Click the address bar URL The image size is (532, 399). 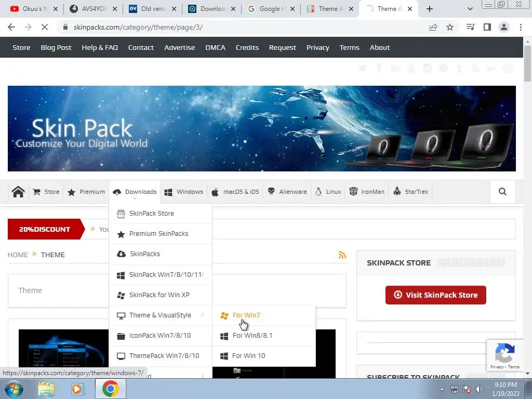[138, 27]
